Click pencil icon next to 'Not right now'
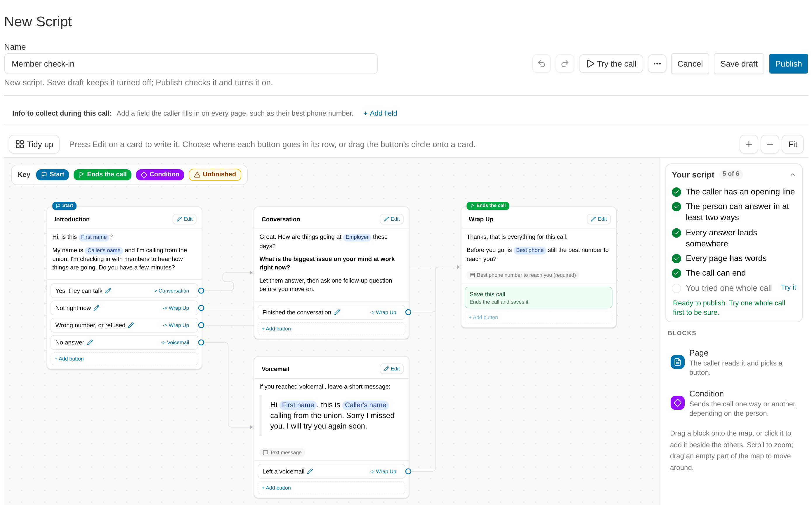 [96, 308]
